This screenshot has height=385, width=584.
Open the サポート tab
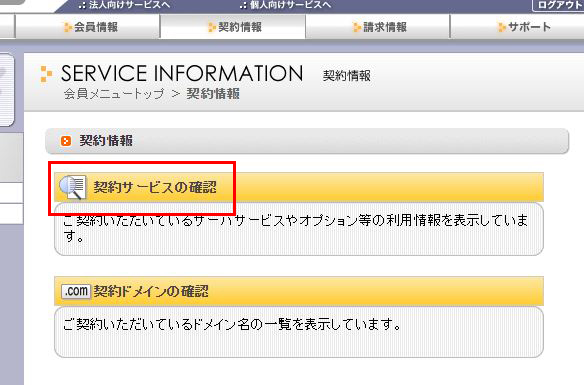518,27
